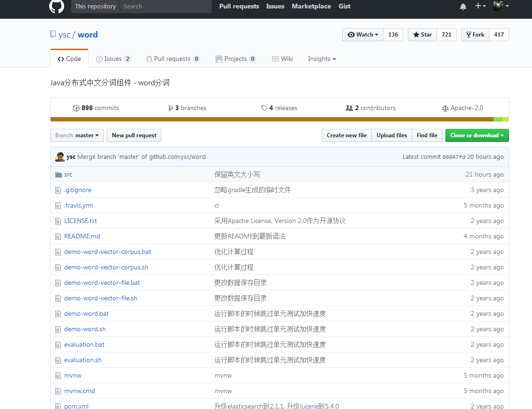Open the 2 contributors link
Viewport: 532px width, 409px height.
370,108
